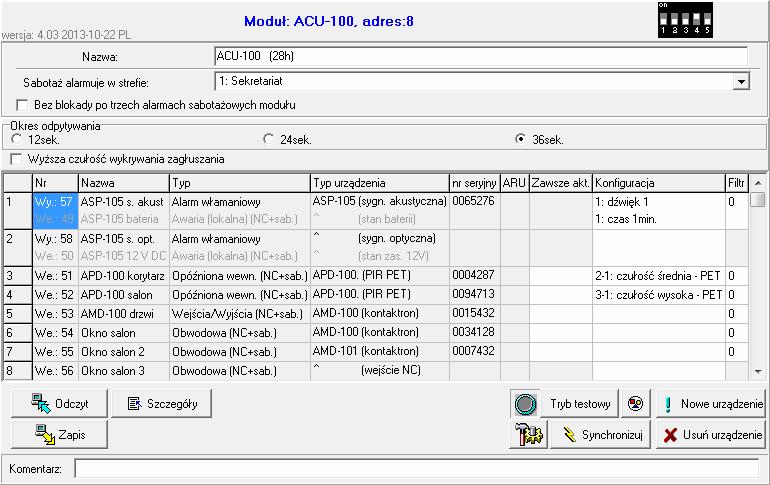The height and width of the screenshot is (485, 770).
Task: Enable Wyższa czułość wykrywania zagłuszania checkbox
Action: point(16,159)
